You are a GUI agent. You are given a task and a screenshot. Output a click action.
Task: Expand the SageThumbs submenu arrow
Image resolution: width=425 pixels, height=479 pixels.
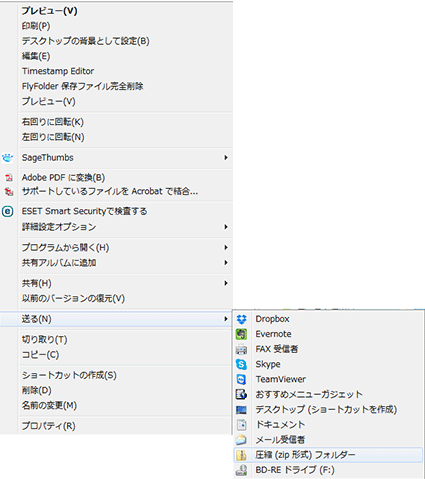[226, 157]
